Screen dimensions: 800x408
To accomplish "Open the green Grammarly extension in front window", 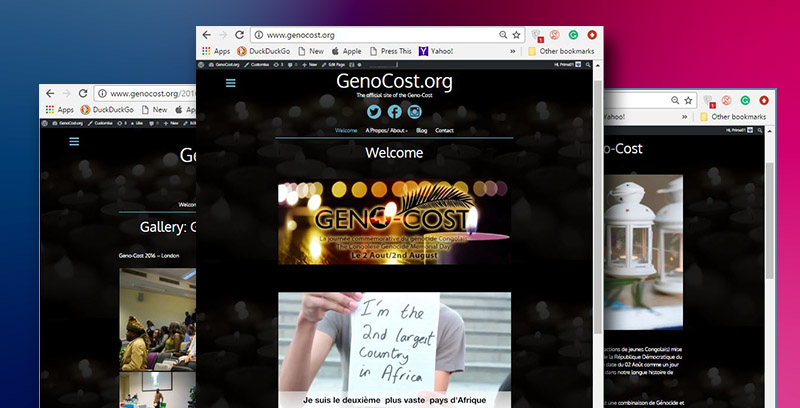I will click(x=573, y=35).
